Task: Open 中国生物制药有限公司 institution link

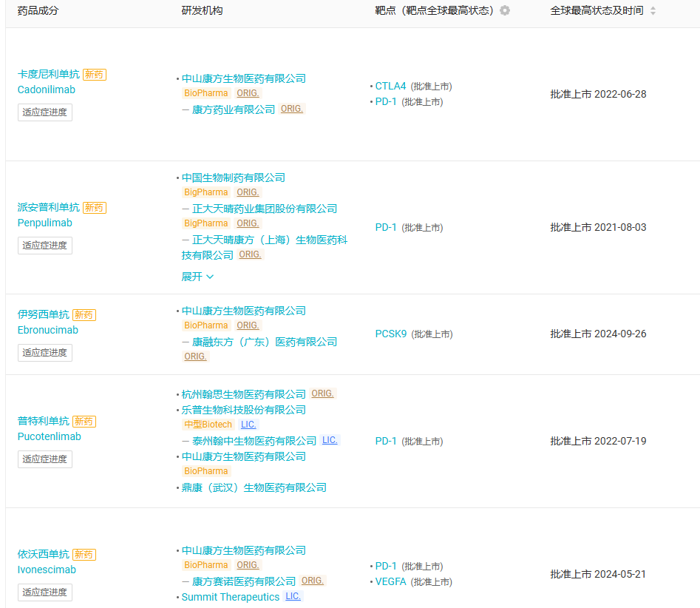Action: click(x=233, y=178)
